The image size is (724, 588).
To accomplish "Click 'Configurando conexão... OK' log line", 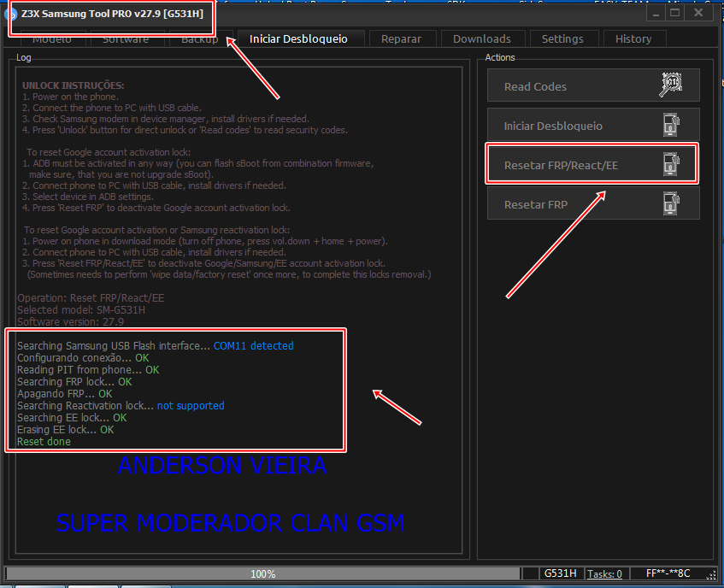I will coord(83,358).
